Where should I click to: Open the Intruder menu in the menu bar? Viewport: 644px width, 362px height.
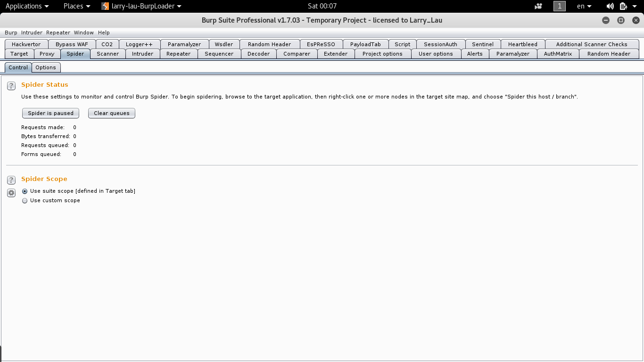tap(32, 33)
